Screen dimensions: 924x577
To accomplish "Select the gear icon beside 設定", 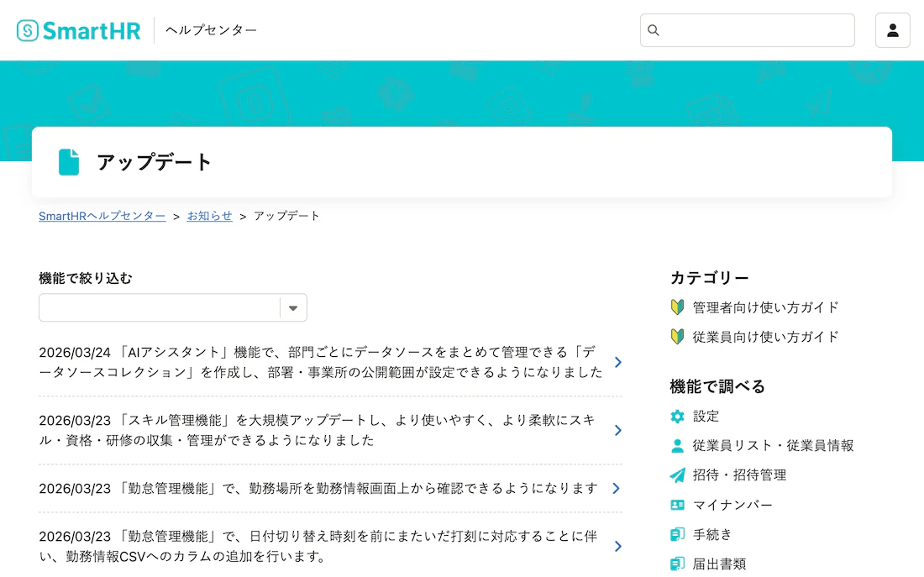I will [x=677, y=416].
